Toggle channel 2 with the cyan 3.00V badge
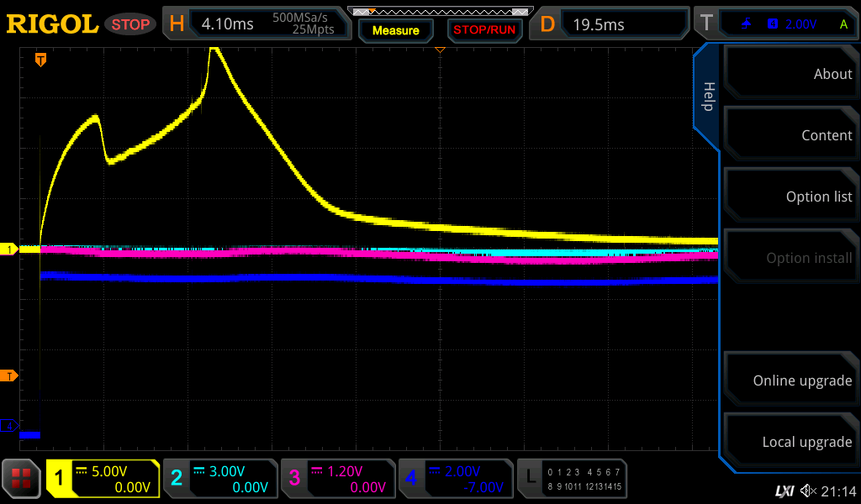861x504 pixels. pos(220,479)
